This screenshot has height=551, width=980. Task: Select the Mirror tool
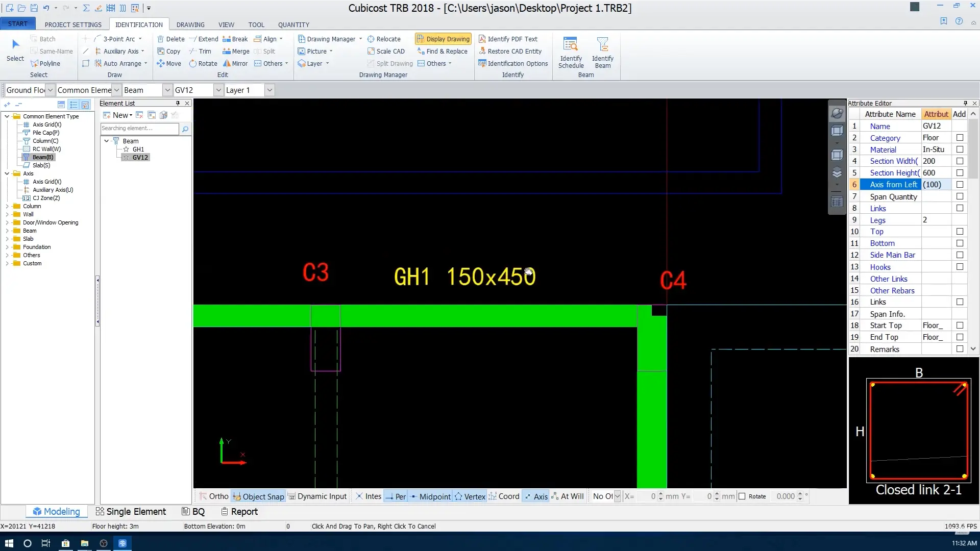pyautogui.click(x=235, y=64)
